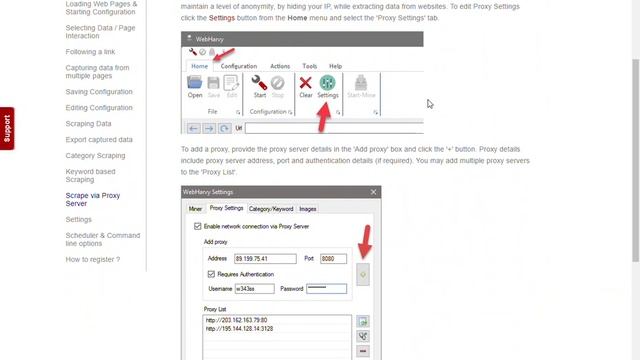
Task: Open Selecting Data / Page Interaction link
Action: (100, 32)
